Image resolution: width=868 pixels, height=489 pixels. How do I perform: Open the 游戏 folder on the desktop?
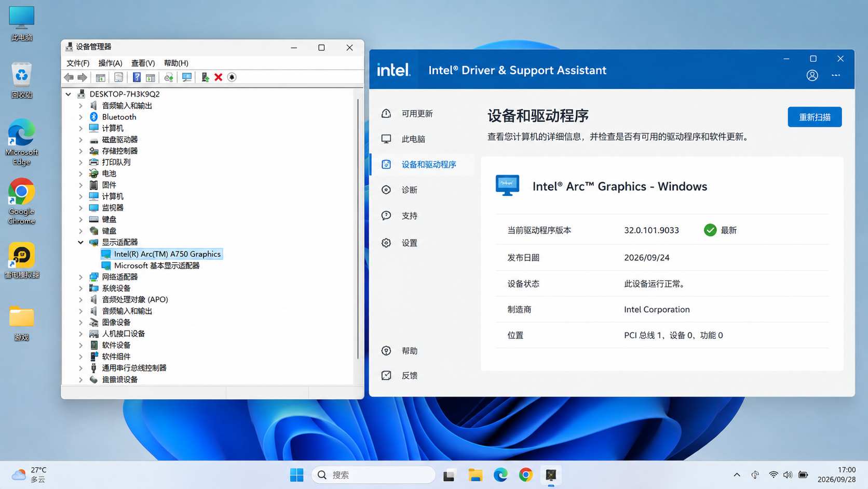[21, 323]
